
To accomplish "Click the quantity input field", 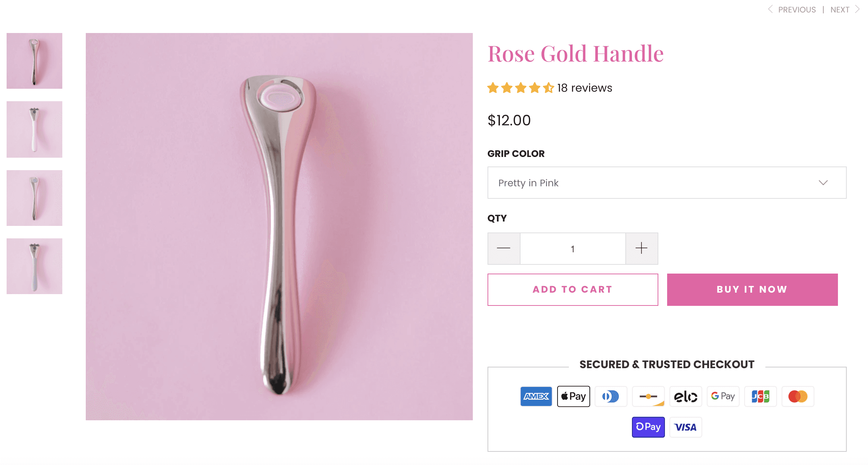I will [573, 249].
